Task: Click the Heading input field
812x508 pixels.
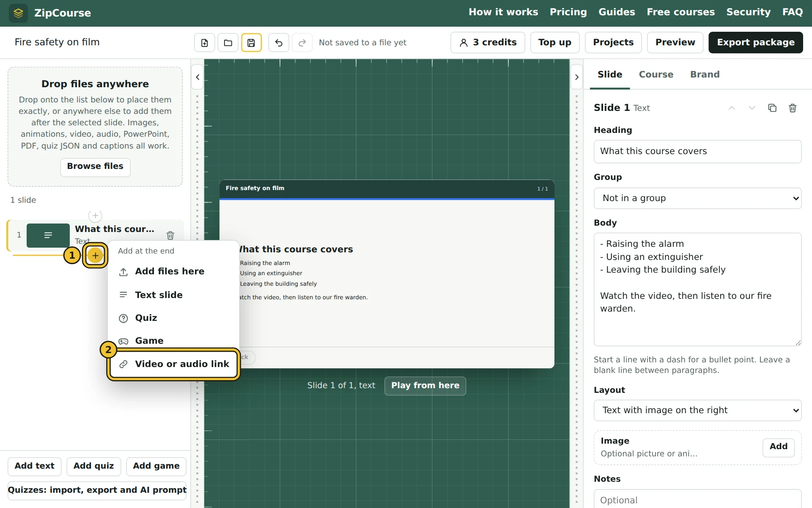Action: click(x=698, y=151)
